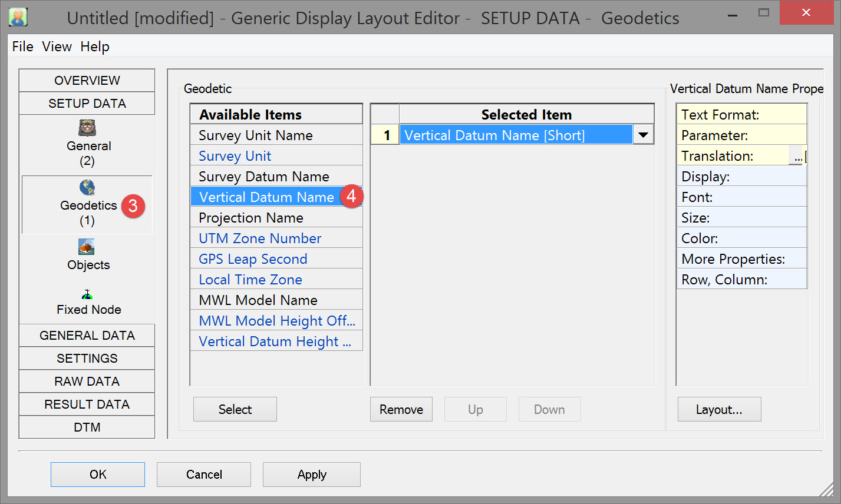Click the Remove button
This screenshot has height=504, width=841.
pos(401,410)
